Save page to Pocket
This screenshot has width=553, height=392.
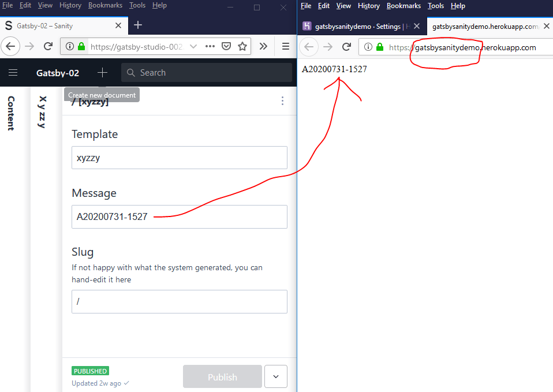pyautogui.click(x=226, y=46)
